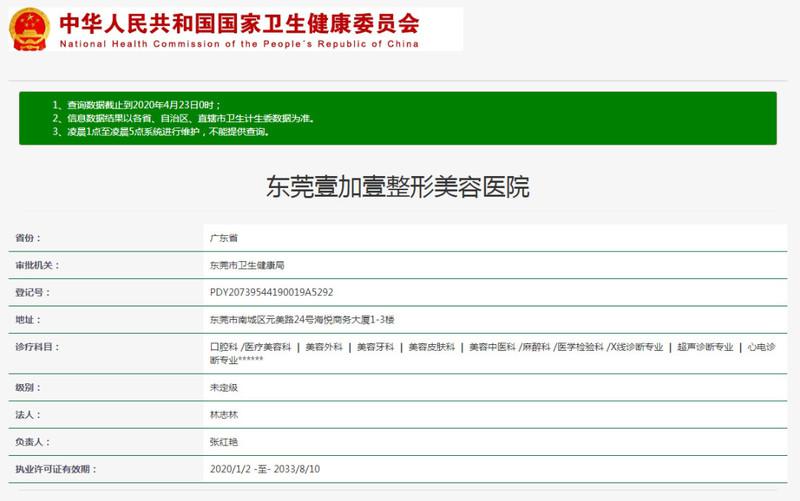Screen dimensions: 800x501
Task: Click the level value 未定级
Action: [223, 386]
